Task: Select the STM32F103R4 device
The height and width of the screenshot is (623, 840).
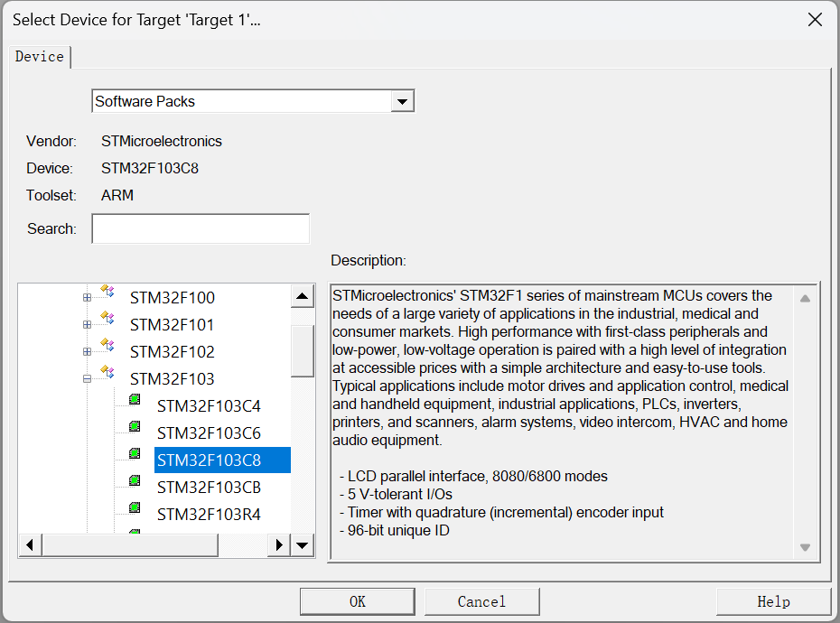Action: point(209,515)
